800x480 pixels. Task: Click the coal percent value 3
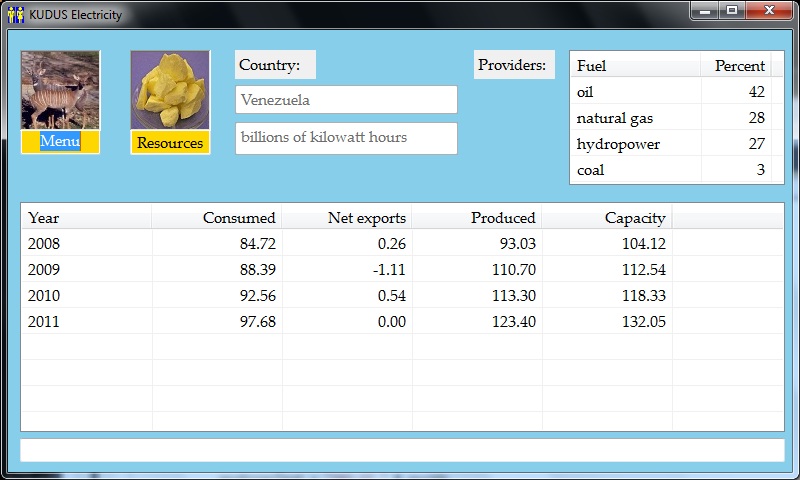[761, 170]
